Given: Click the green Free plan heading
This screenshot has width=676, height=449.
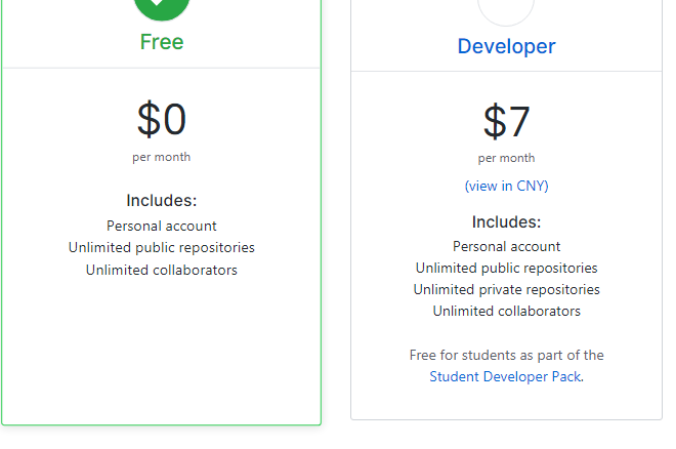Looking at the screenshot, I should click(x=162, y=42).
